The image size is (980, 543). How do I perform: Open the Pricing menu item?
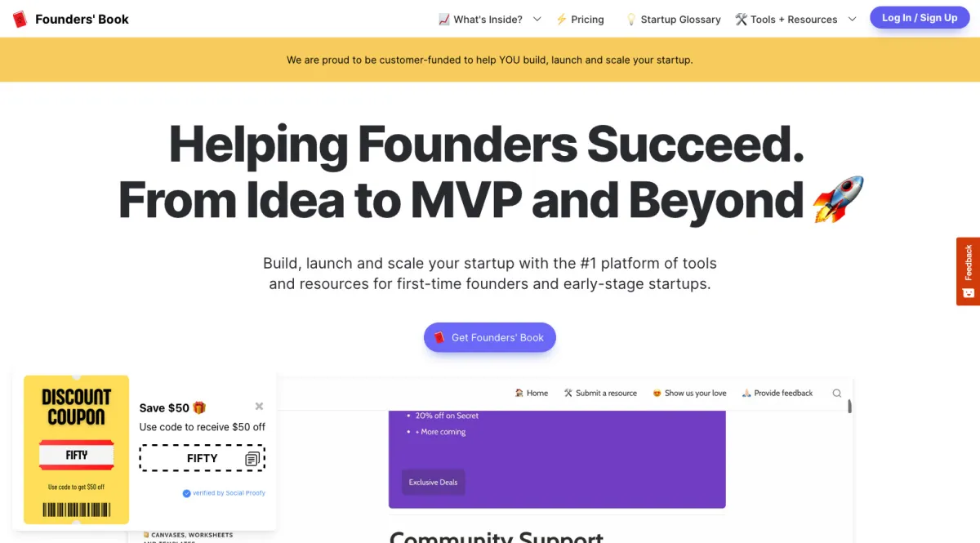(x=580, y=20)
